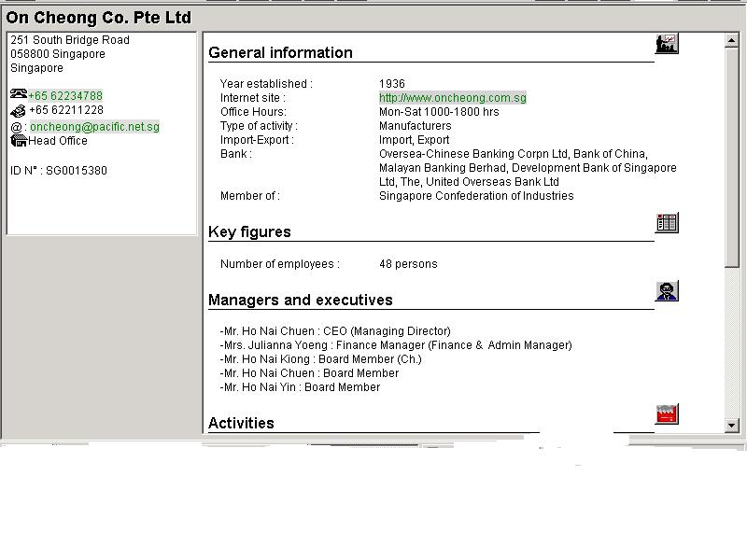Click the fax icon beside +65 62211228
The image size is (747, 560).
(19, 110)
